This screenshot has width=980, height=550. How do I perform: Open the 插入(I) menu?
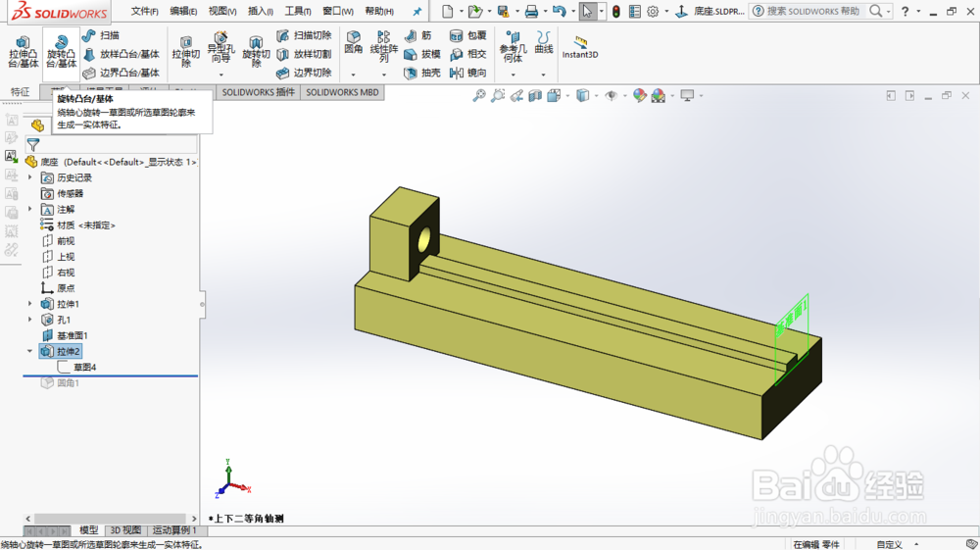[260, 11]
